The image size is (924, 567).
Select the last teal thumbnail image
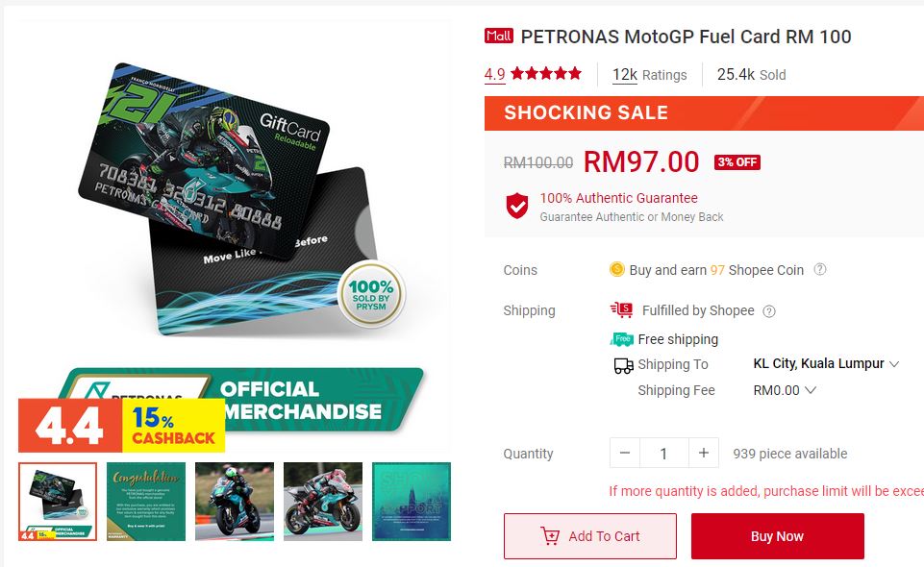coord(412,502)
